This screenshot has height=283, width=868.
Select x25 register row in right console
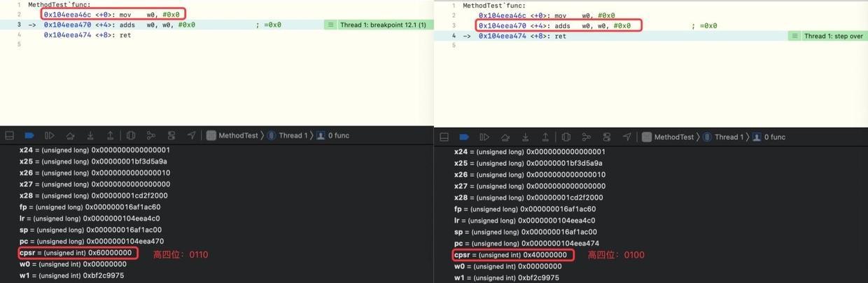(528, 163)
